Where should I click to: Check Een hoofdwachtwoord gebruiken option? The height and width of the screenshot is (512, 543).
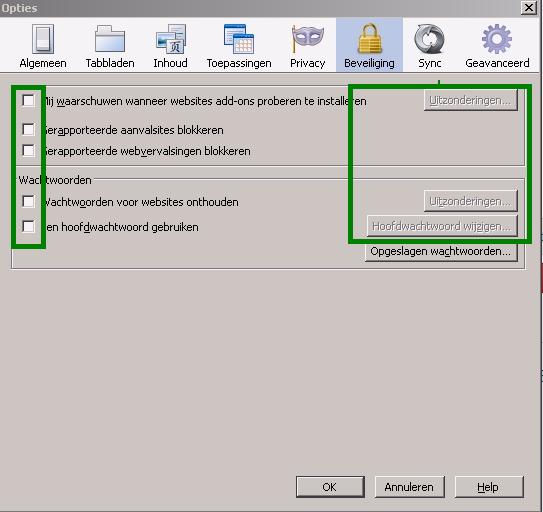pos(28,227)
